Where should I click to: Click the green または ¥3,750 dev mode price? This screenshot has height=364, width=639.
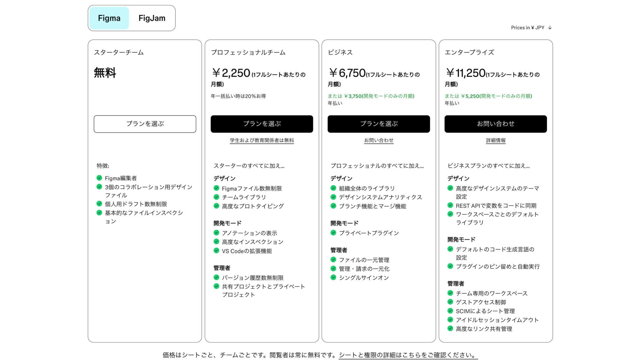pyautogui.click(x=371, y=96)
